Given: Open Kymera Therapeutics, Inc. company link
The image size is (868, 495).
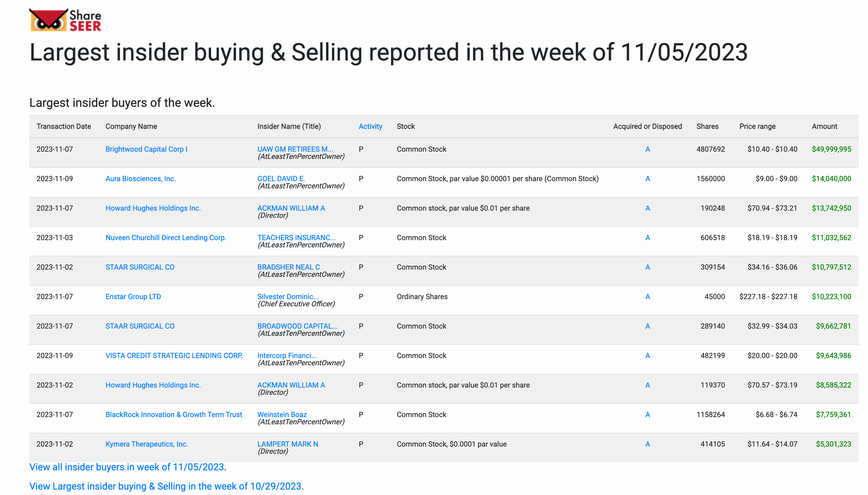Looking at the screenshot, I should pyautogui.click(x=147, y=444).
